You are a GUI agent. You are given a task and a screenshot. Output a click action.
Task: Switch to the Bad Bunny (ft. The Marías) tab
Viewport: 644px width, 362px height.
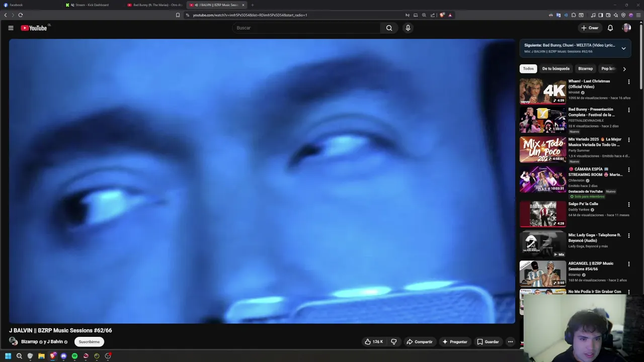[x=155, y=5]
